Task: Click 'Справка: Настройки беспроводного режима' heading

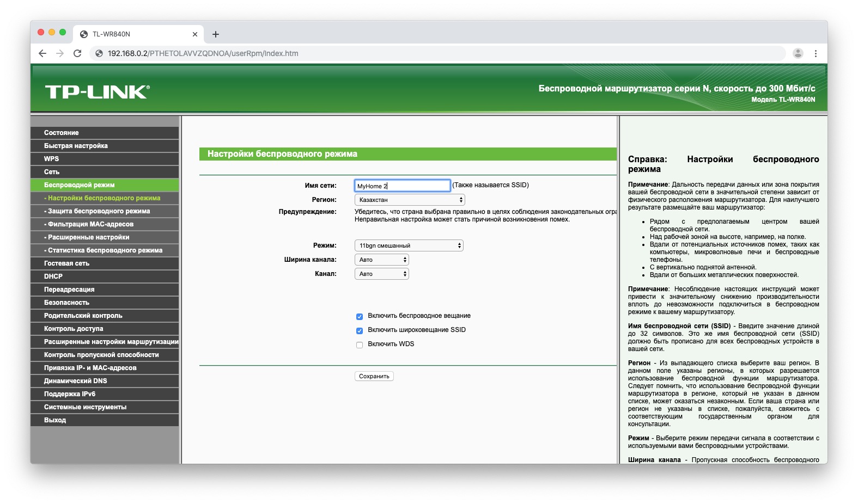Action: coord(723,164)
